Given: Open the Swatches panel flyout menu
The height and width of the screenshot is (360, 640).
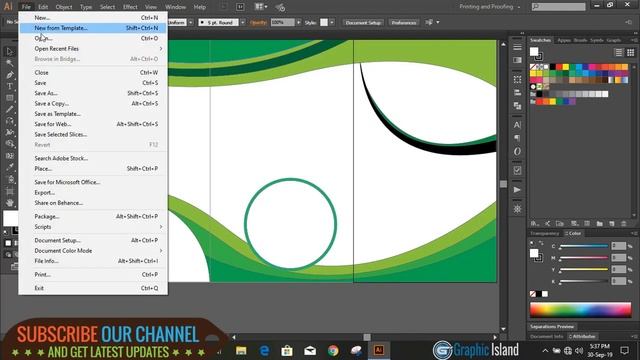Looking at the screenshot, I should [x=634, y=40].
